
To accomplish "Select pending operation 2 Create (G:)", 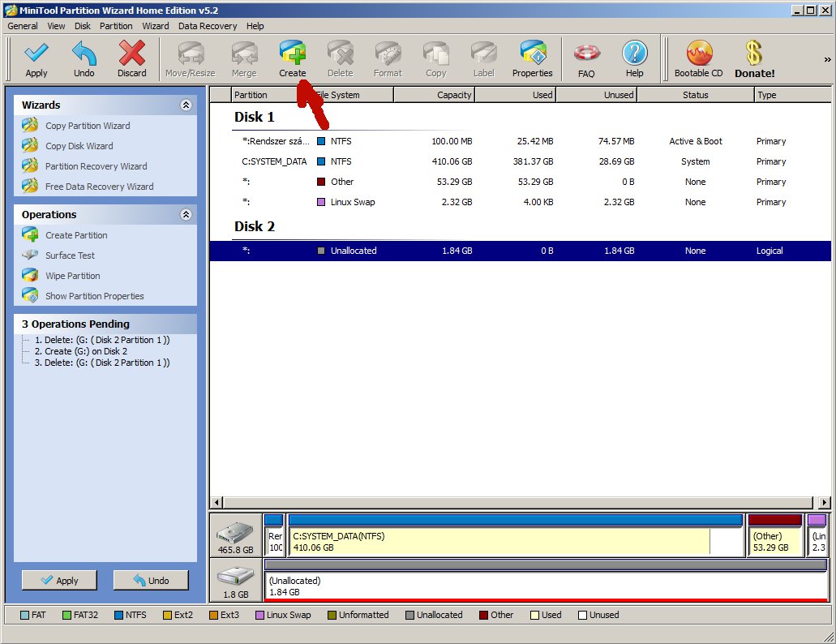I will 80,351.
